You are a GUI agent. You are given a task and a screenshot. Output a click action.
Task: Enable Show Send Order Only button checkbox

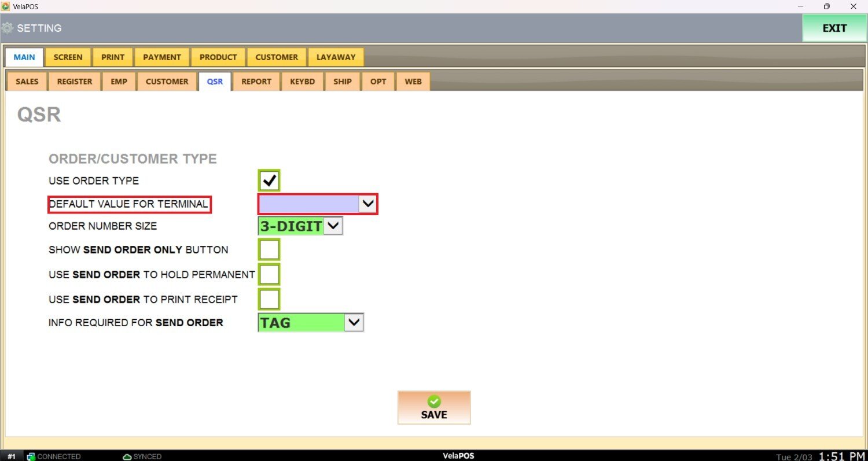click(x=269, y=250)
